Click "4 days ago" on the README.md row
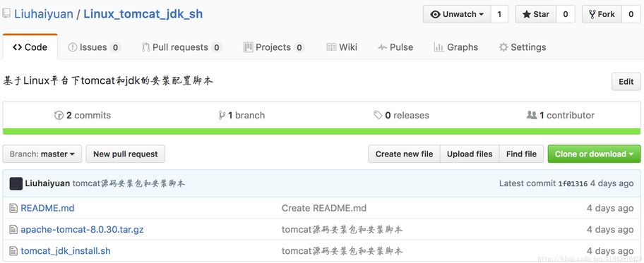The width and height of the screenshot is (644, 263). 610,208
